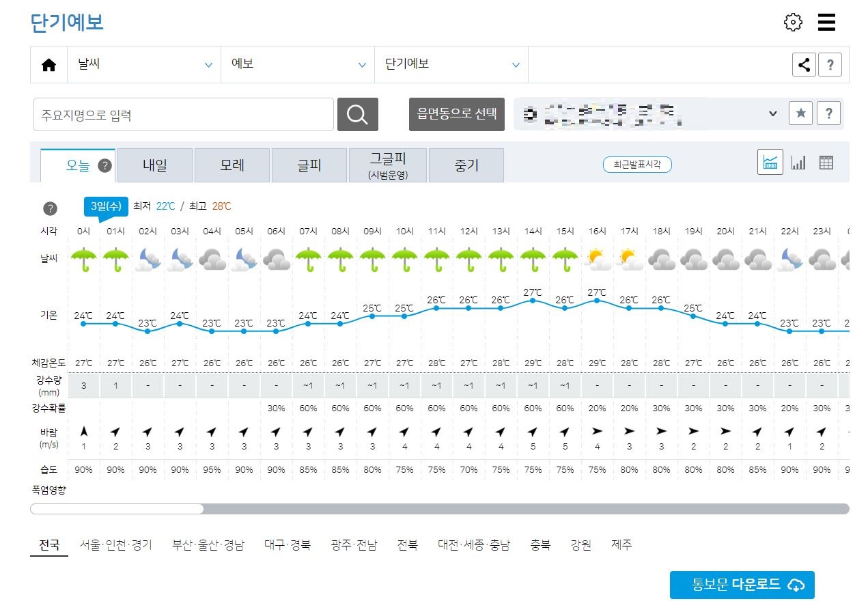
Task: Select the 중기 forecast tab
Action: (466, 165)
